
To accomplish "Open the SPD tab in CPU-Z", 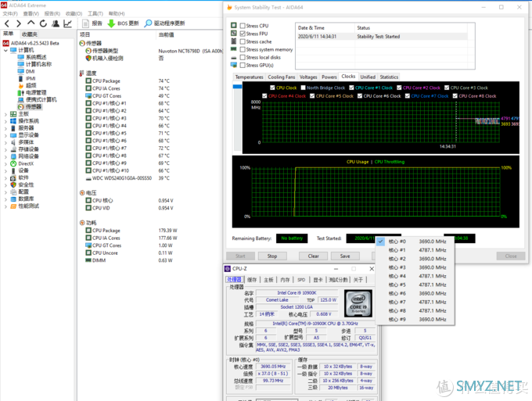I will (x=301, y=280).
